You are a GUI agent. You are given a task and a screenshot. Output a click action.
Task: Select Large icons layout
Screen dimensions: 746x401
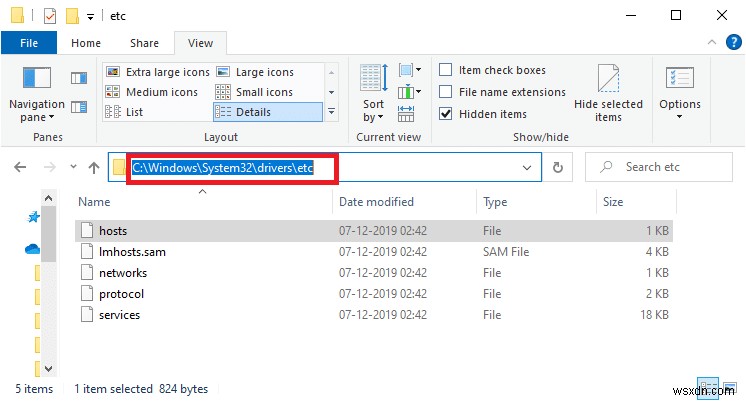[x=255, y=72]
